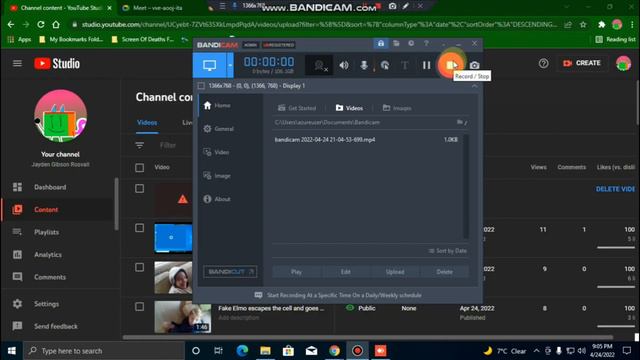Click the Record / Stop button
640x360 pixels.
[x=451, y=65]
